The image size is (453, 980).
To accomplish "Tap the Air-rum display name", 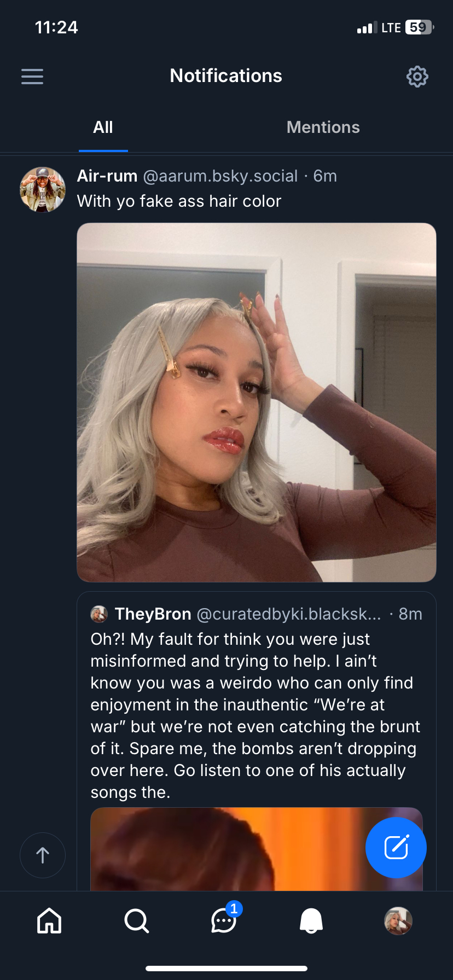I will pyautogui.click(x=107, y=176).
